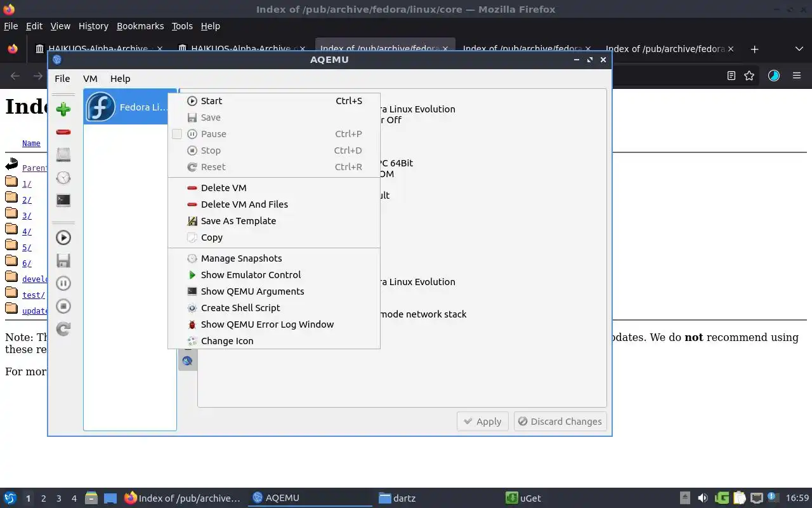Open the 4/ directory link
The height and width of the screenshot is (508, 812).
point(27,231)
